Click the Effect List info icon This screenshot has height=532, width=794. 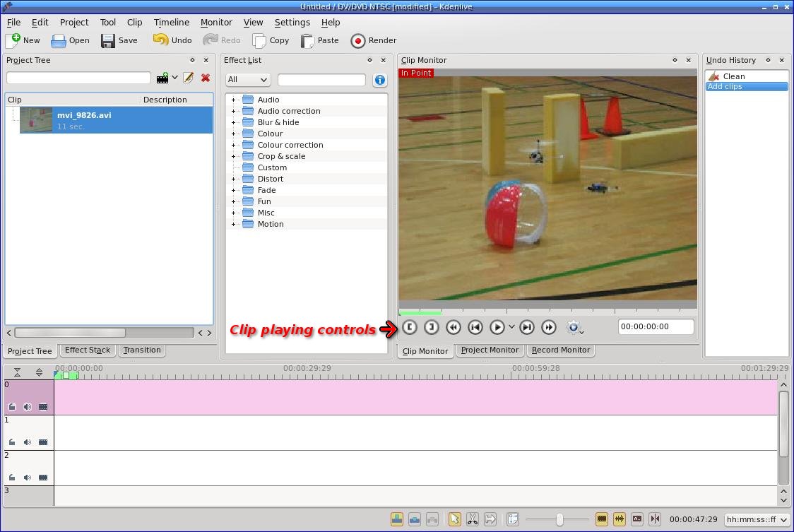pyautogui.click(x=379, y=80)
